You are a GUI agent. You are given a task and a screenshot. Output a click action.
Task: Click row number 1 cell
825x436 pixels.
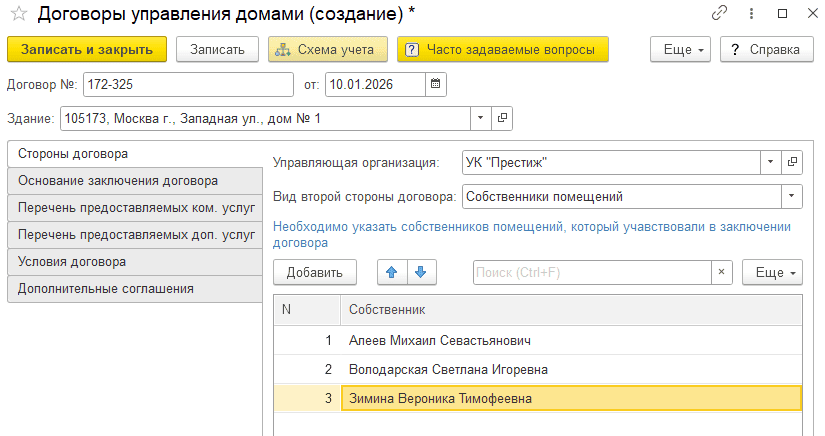[307, 340]
